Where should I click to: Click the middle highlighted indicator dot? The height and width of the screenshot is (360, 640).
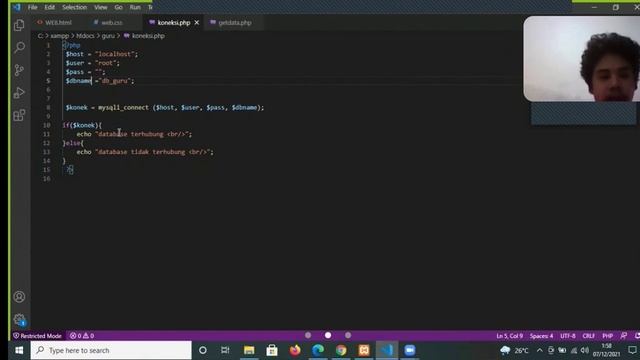tap(328, 335)
